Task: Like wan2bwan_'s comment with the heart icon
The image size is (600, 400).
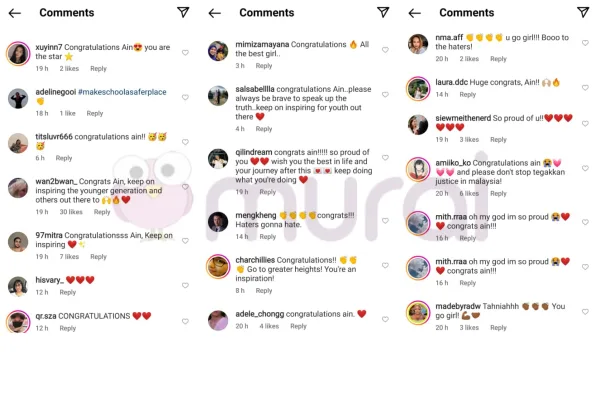Action: 185,187
